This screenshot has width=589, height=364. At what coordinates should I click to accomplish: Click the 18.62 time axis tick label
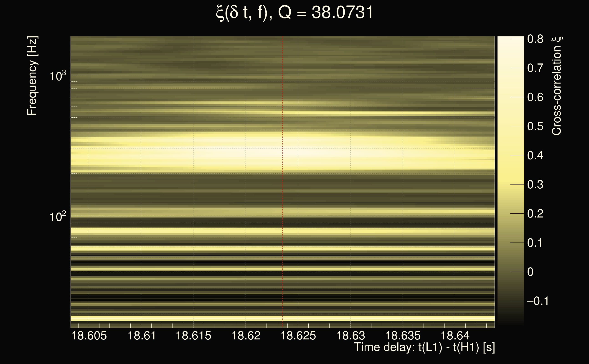click(x=246, y=336)
